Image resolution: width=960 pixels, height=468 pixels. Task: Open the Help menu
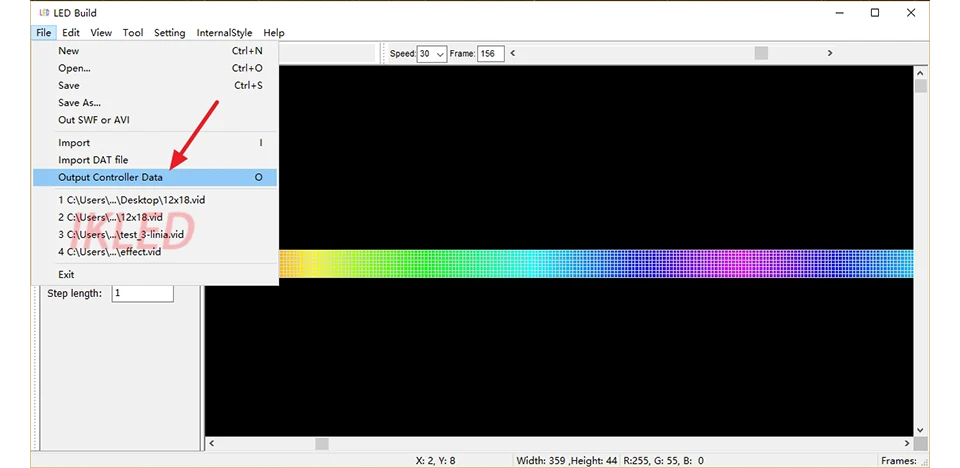(274, 32)
